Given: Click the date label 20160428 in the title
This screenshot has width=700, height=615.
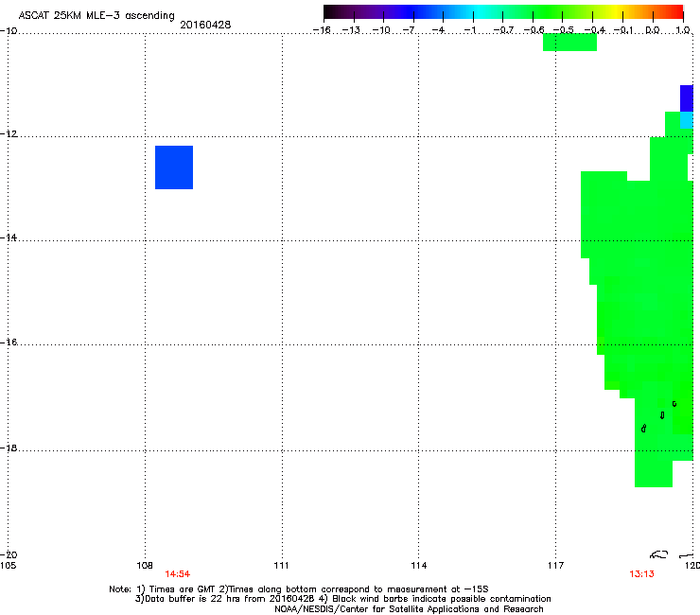Looking at the screenshot, I should 205,25.
